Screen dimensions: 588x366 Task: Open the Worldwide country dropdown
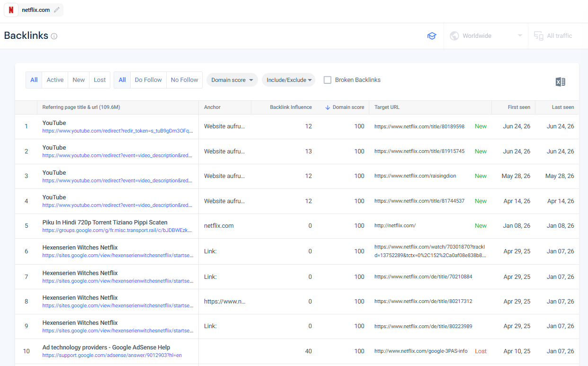[486, 36]
